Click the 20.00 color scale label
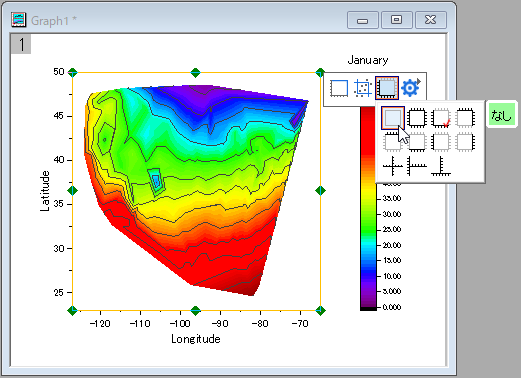This screenshot has height=378, width=521. pos(392,245)
